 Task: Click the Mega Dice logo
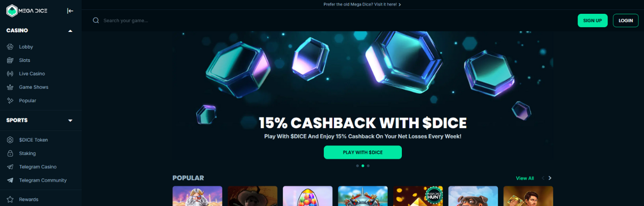27,11
